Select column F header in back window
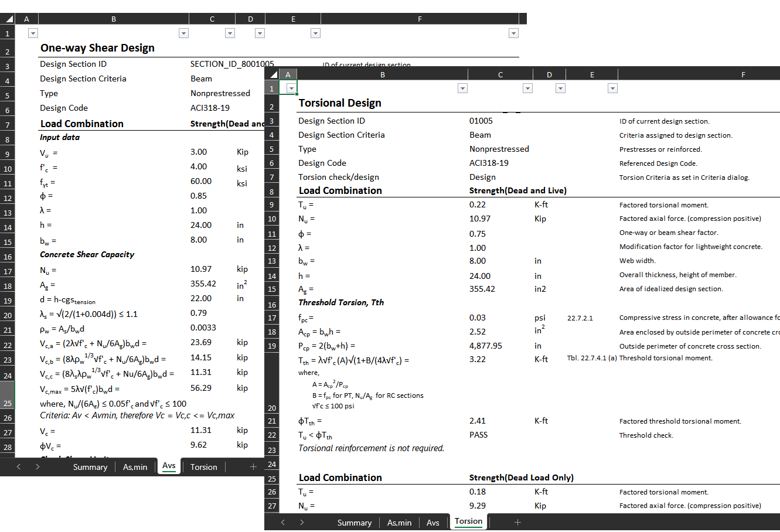This screenshot has width=780, height=532. click(x=420, y=19)
